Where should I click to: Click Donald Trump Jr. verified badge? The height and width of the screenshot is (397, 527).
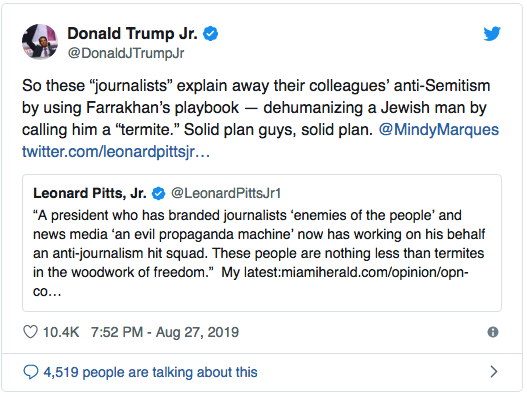[211, 34]
